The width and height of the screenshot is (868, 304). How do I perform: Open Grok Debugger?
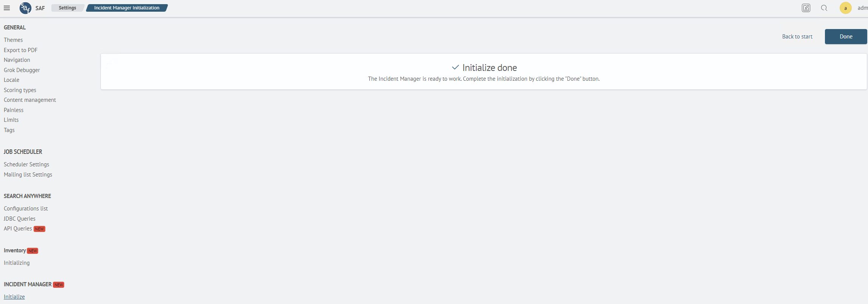coord(22,70)
